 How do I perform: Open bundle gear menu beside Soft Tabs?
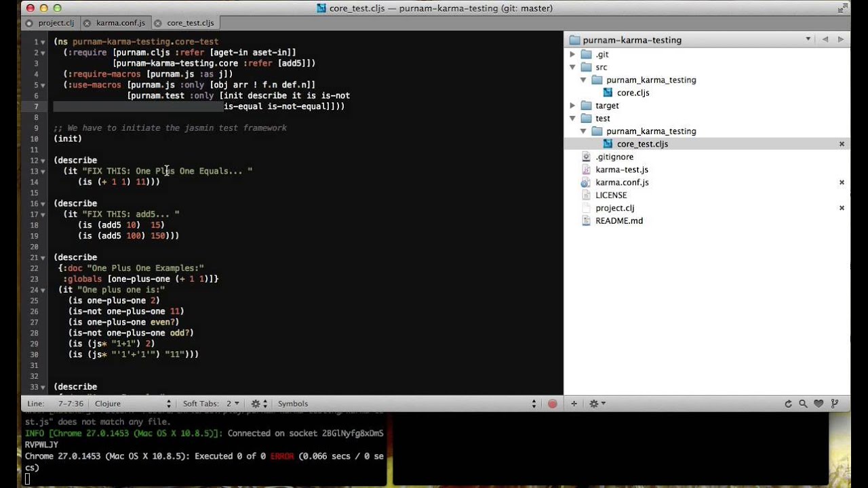pyautogui.click(x=258, y=403)
